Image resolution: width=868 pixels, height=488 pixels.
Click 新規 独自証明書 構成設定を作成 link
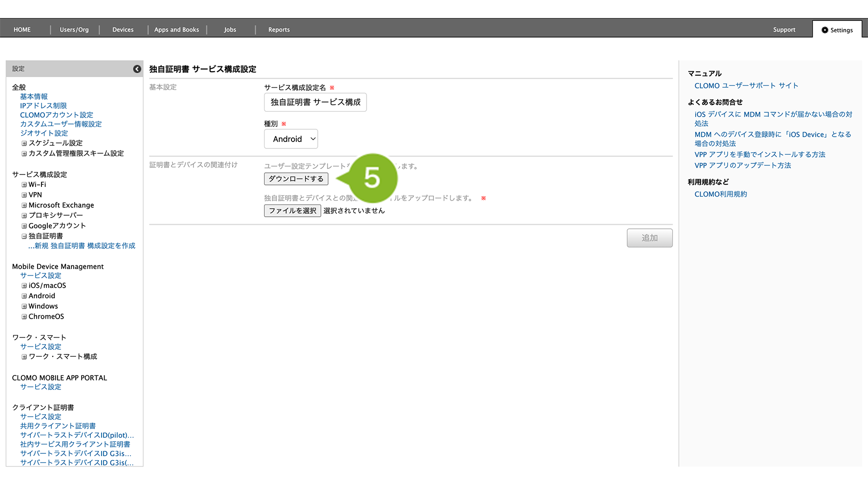(82, 246)
